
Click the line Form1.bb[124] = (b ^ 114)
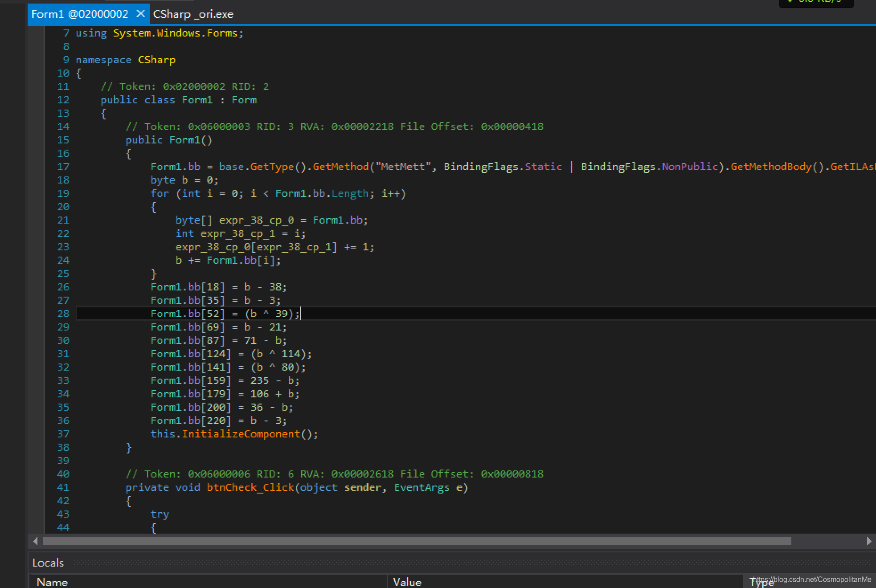click(x=231, y=354)
